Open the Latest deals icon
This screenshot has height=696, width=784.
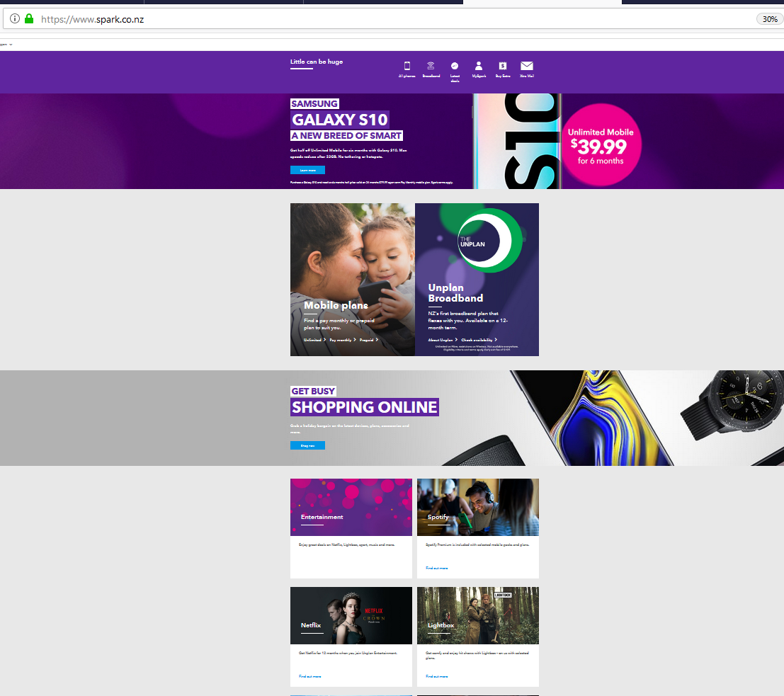(x=455, y=66)
